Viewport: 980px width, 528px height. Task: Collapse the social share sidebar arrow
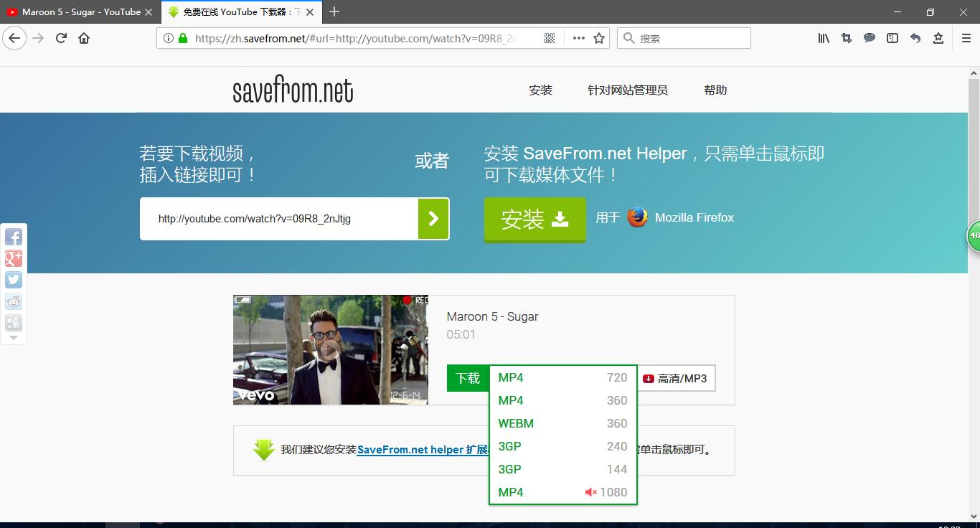click(x=14, y=337)
